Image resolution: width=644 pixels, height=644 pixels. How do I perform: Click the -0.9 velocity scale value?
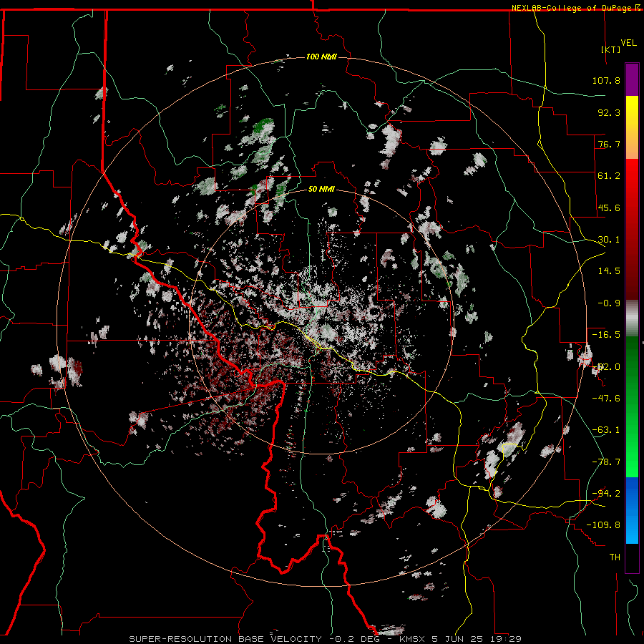point(609,303)
